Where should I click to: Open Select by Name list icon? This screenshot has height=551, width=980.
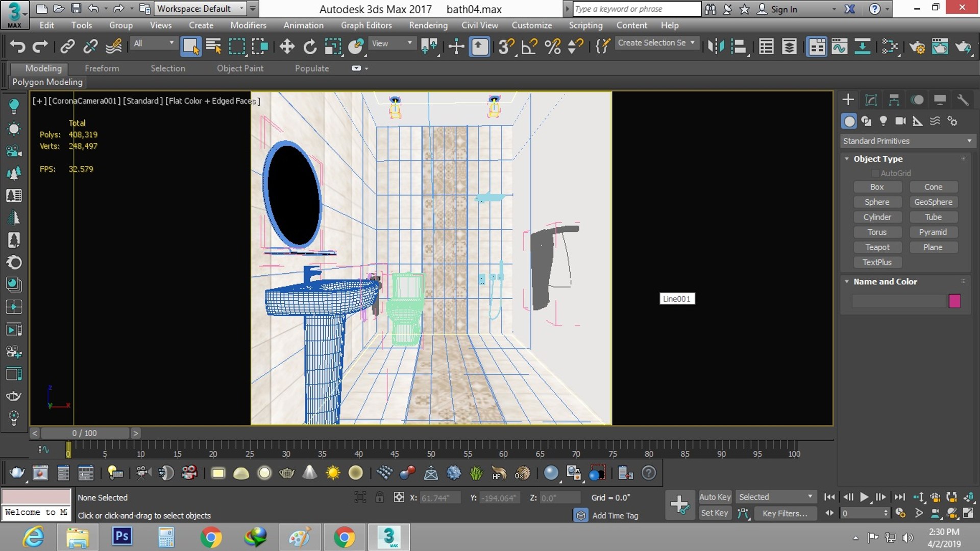[x=213, y=46]
